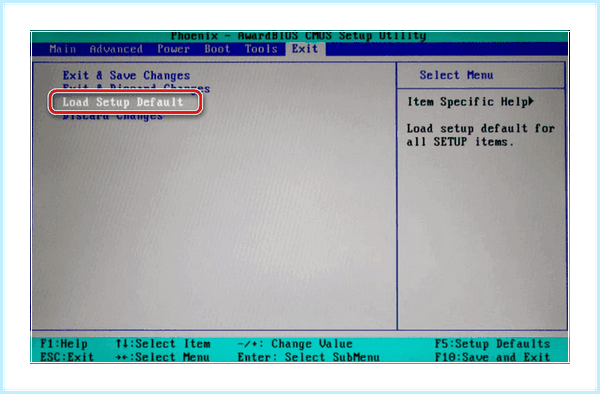Click the Select Menu footer hint
600x394 pixels.
(x=163, y=357)
